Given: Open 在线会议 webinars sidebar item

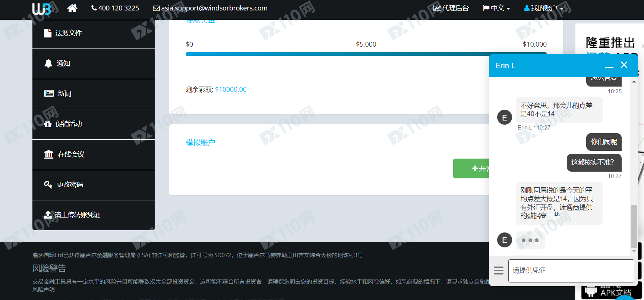Looking at the screenshot, I should tap(94, 154).
